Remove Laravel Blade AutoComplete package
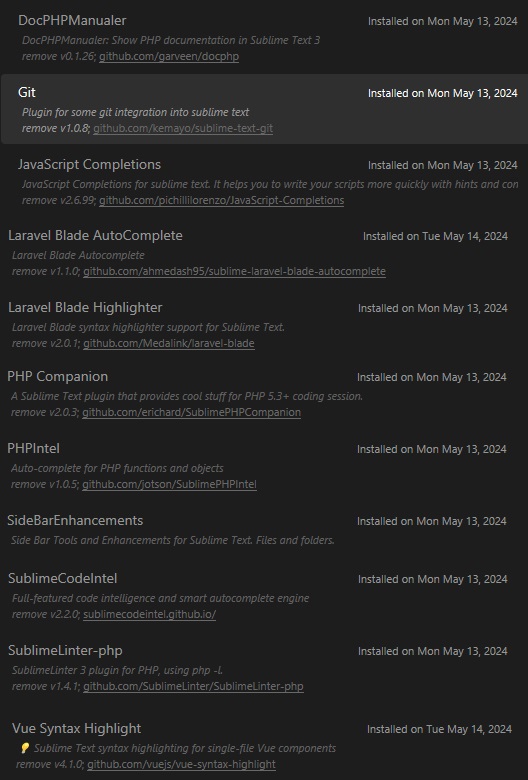The height and width of the screenshot is (780, 528). 29,272
